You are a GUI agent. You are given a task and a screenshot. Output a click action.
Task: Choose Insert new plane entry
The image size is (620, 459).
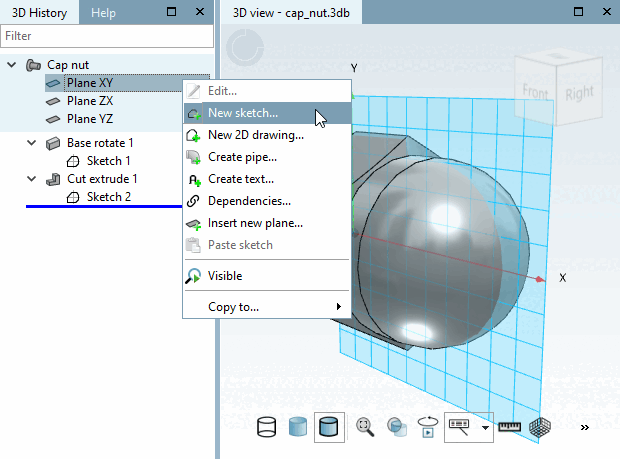268,223
